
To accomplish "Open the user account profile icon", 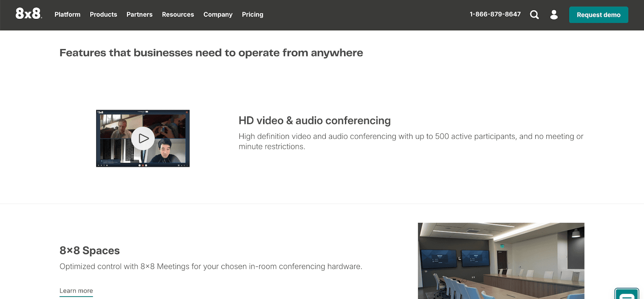I will click(554, 15).
